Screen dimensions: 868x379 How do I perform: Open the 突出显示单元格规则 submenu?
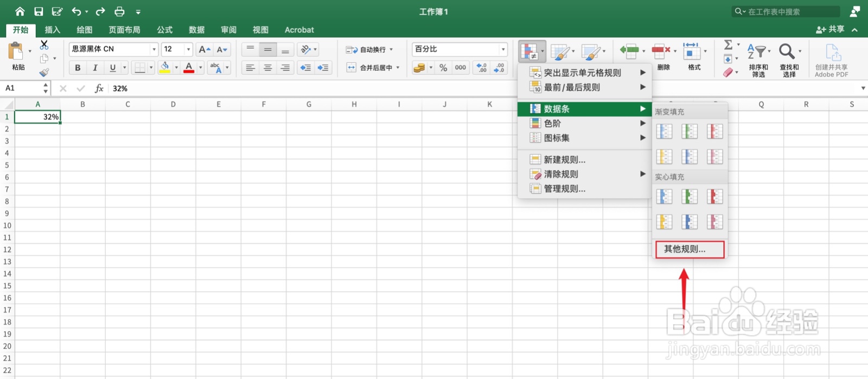click(584, 73)
